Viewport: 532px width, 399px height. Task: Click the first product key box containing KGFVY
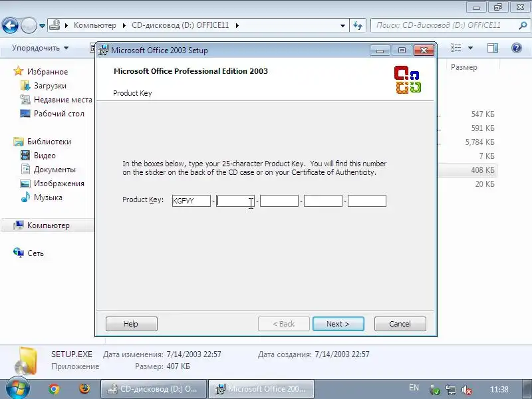[192, 201]
